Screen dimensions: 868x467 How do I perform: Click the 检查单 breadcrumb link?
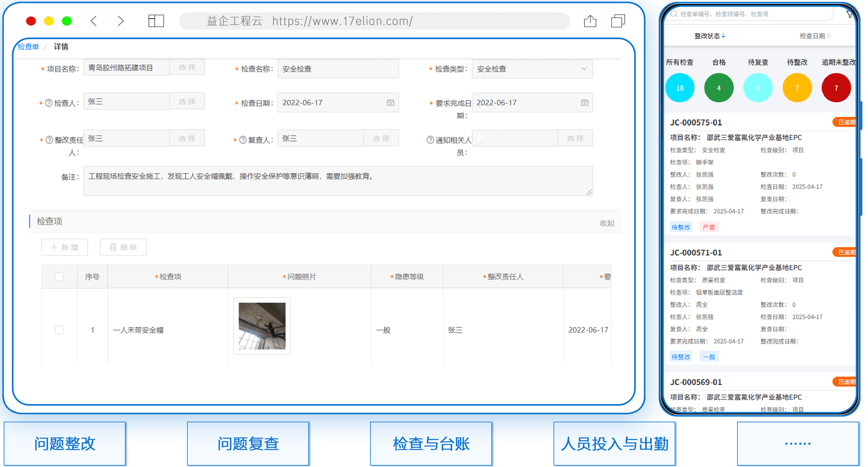click(x=28, y=47)
